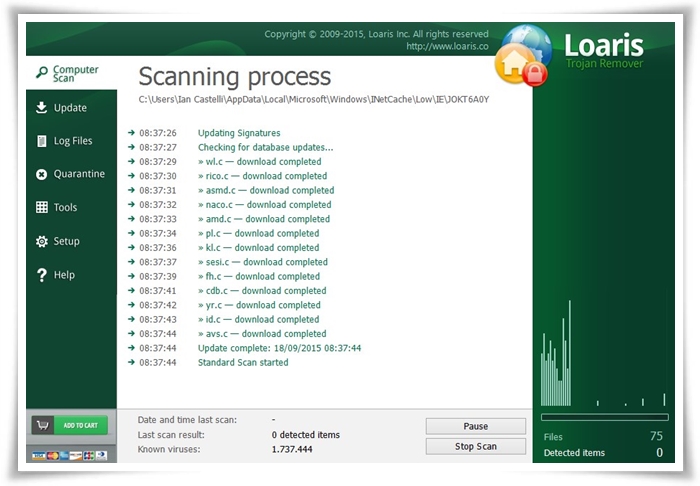Screen dimensions: 700x486
Task: Select the 'kl.c — download completed' entry
Action: coord(258,247)
